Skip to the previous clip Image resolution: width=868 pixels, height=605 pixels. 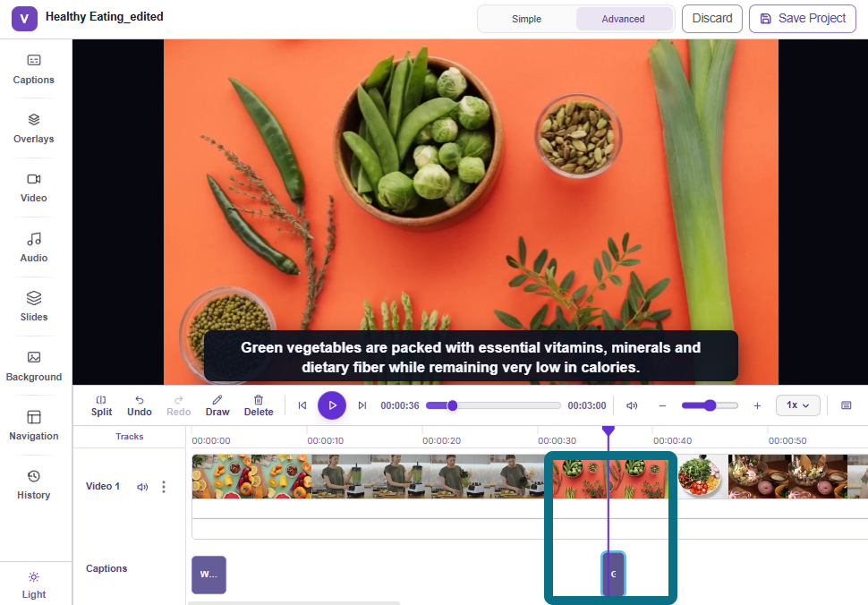click(302, 405)
